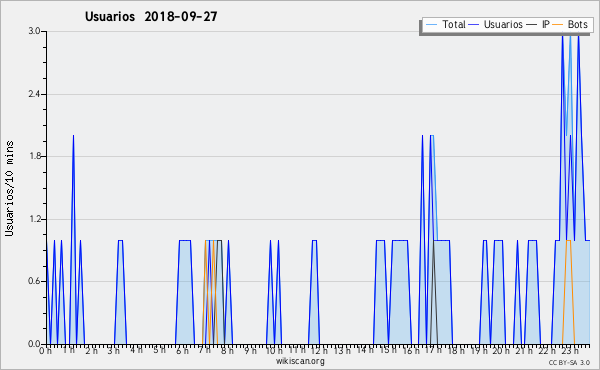The width and height of the screenshot is (600, 370).
Task: Click the 20 h x-axis label
Action: (x=501, y=351)
